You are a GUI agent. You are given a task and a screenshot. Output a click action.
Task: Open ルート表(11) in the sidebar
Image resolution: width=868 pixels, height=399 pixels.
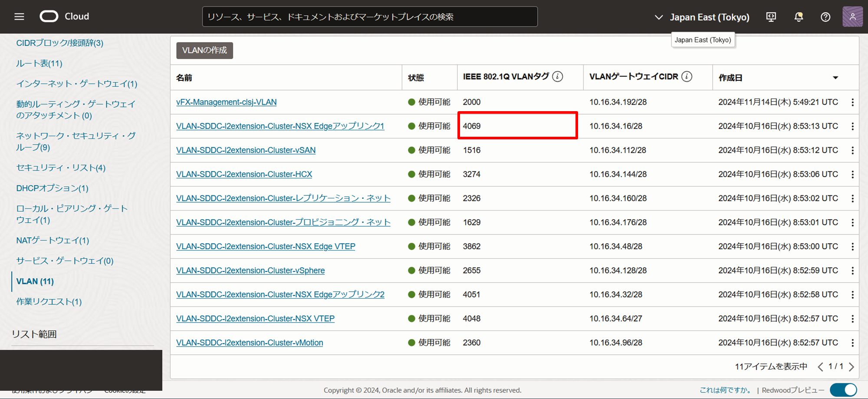(x=39, y=63)
